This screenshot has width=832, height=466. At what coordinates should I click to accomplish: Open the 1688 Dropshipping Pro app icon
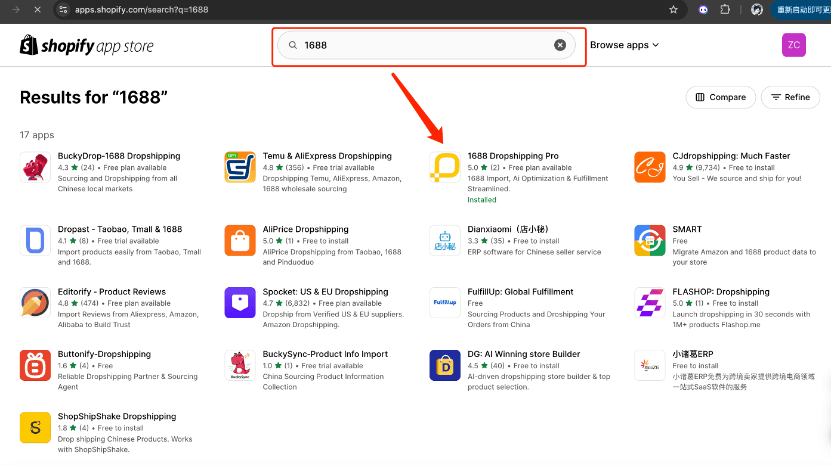[445, 167]
